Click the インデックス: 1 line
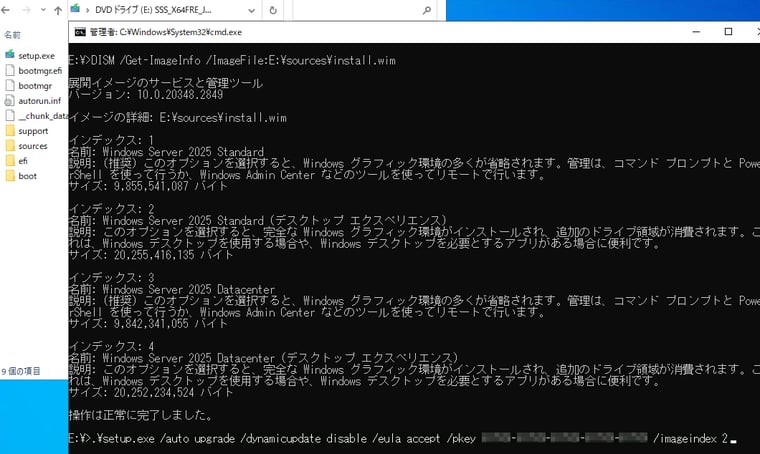 [x=111, y=140]
